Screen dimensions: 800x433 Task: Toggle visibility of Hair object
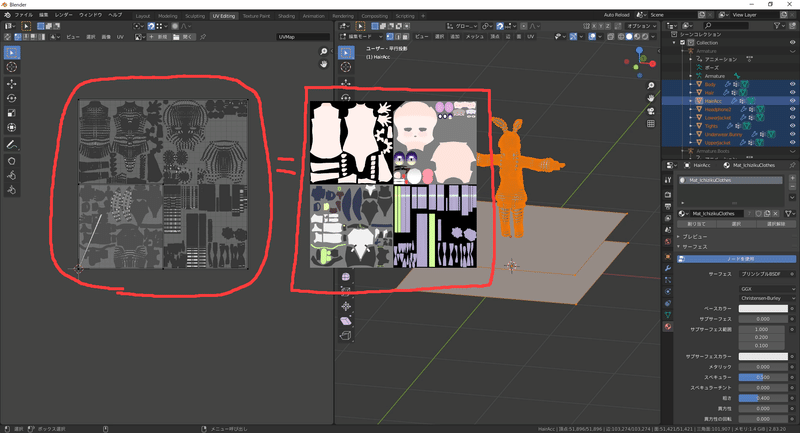pos(792,92)
